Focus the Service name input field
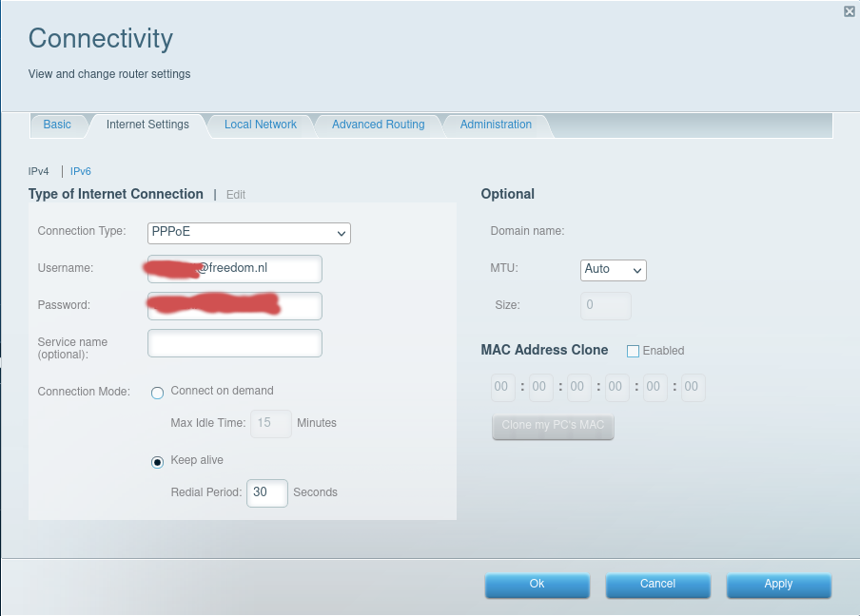Image resolution: width=860 pixels, height=616 pixels. pyautogui.click(x=235, y=343)
